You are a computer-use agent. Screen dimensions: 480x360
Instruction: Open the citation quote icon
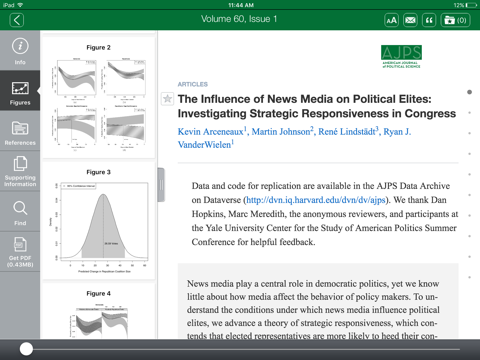429,20
